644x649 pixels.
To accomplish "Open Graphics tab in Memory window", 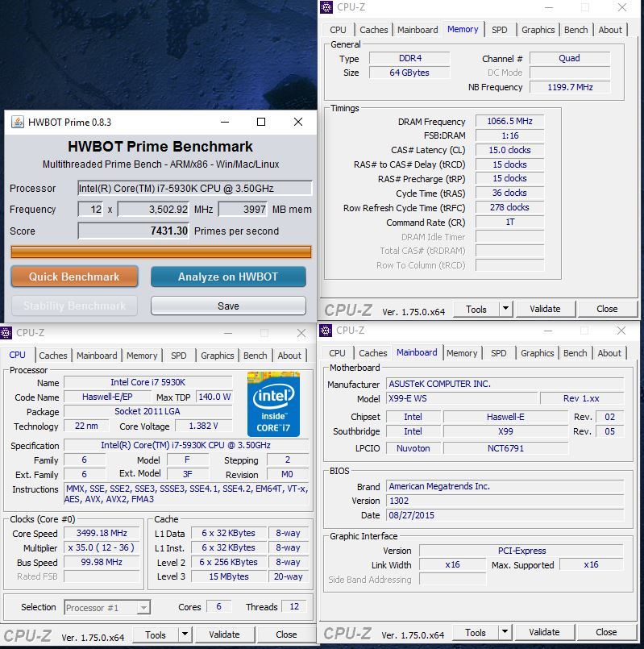I will 538,30.
